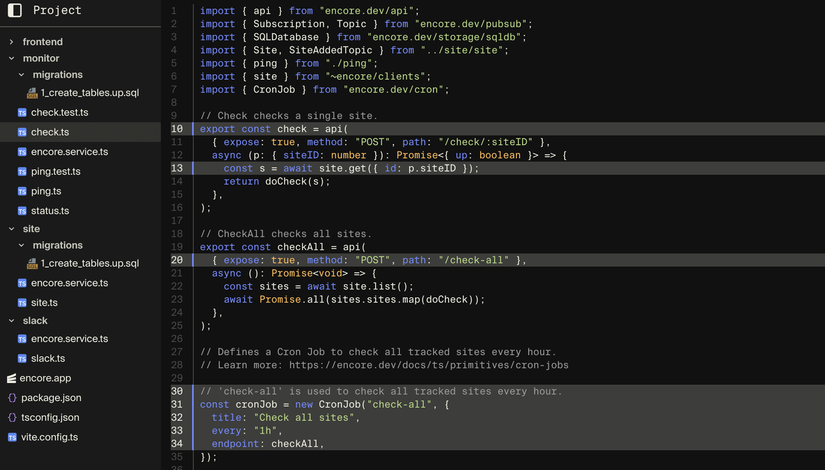This screenshot has width=825, height=470.
Task: Select site.ts in the site folder
Action: (44, 303)
